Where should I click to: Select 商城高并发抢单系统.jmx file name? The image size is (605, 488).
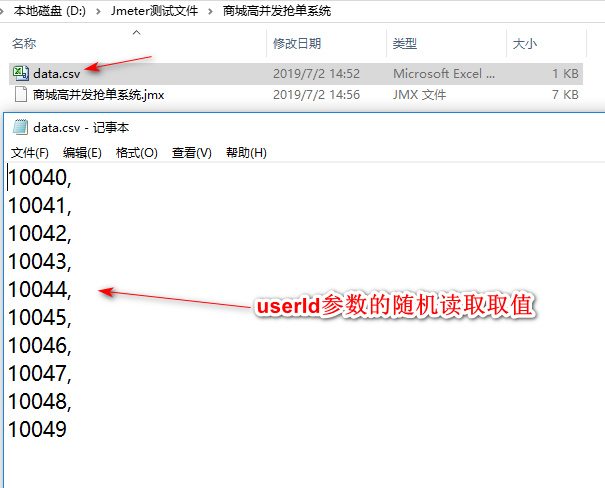tap(99, 95)
